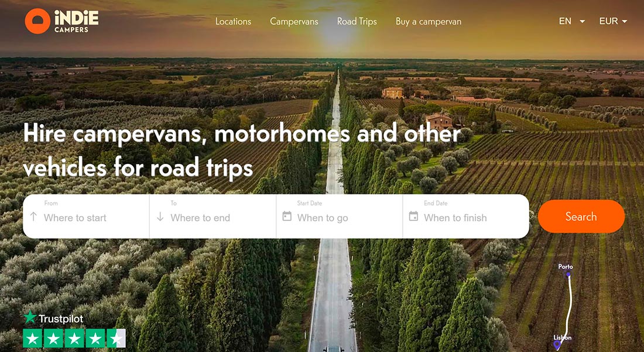
Task: Expand the EUR currency dropdown
Action: (613, 21)
